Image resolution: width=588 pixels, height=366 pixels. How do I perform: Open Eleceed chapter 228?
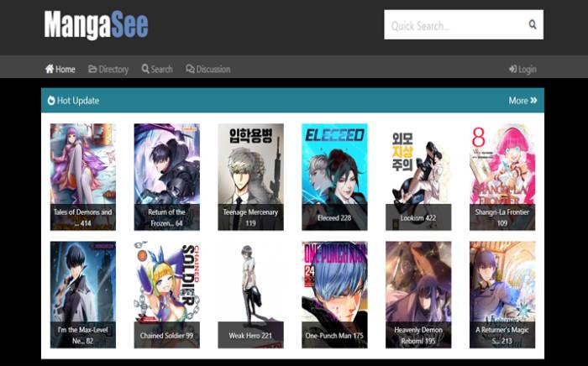tap(334, 176)
